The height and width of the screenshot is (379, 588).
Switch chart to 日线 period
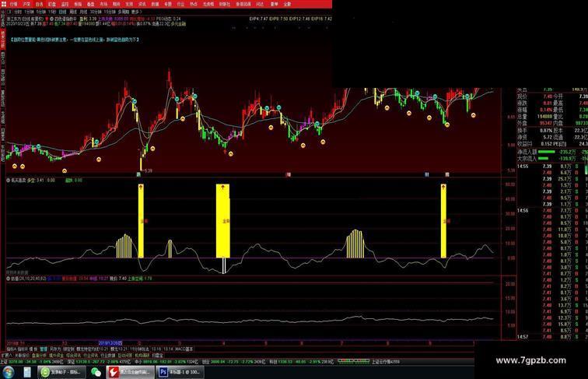pos(62,12)
